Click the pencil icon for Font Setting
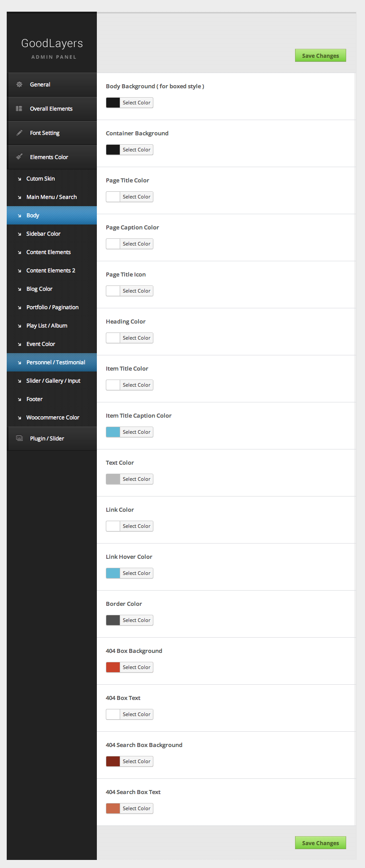 [19, 133]
